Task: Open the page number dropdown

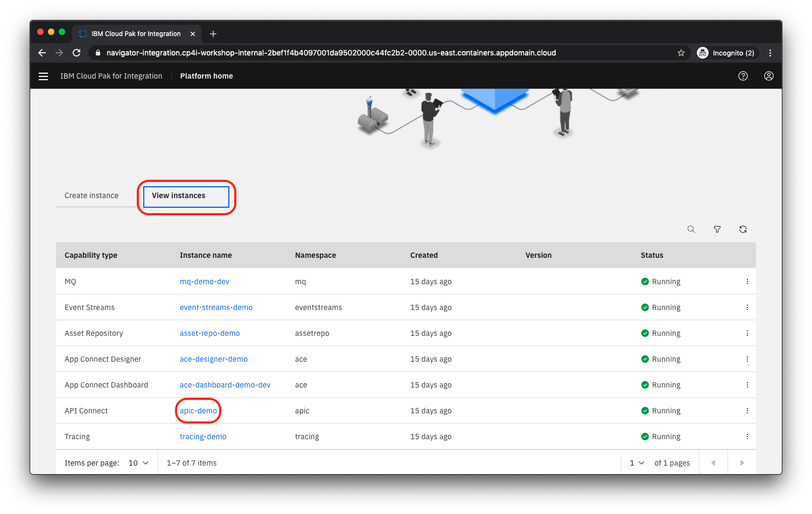Action: 637,463
